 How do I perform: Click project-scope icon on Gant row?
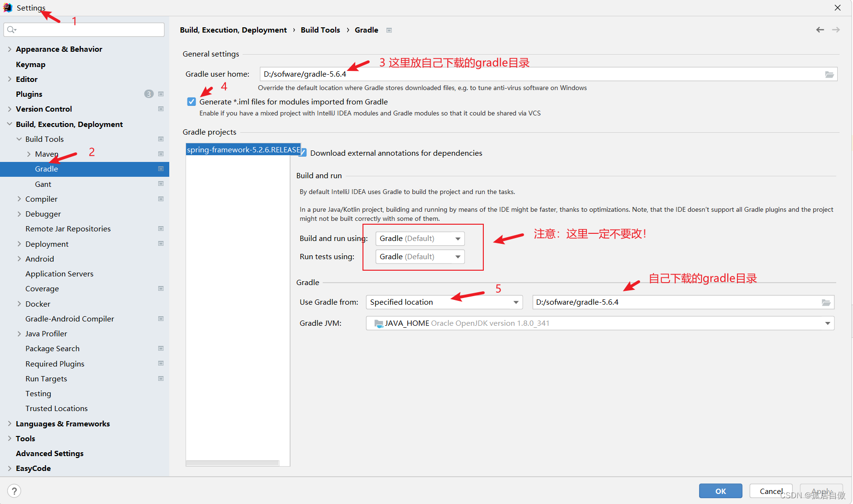[161, 184]
